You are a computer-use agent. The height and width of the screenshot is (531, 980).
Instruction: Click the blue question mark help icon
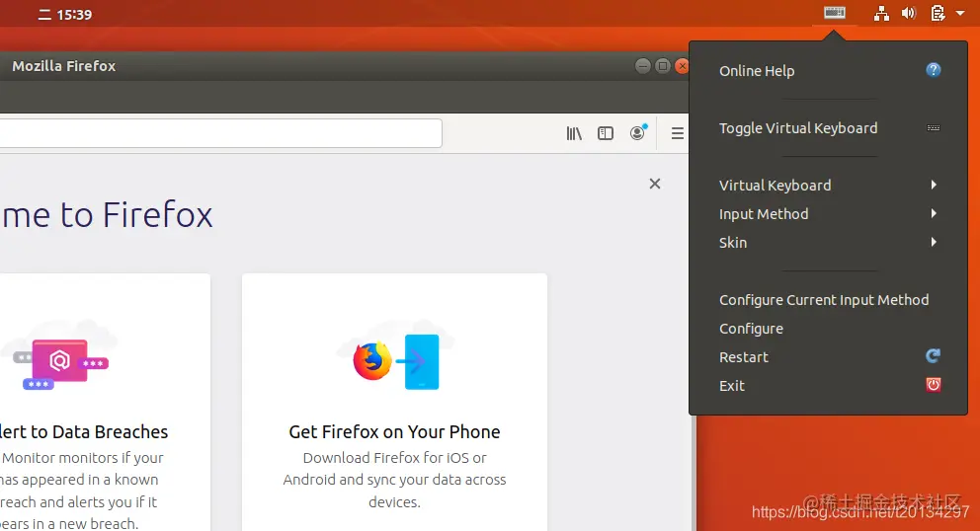tap(934, 70)
